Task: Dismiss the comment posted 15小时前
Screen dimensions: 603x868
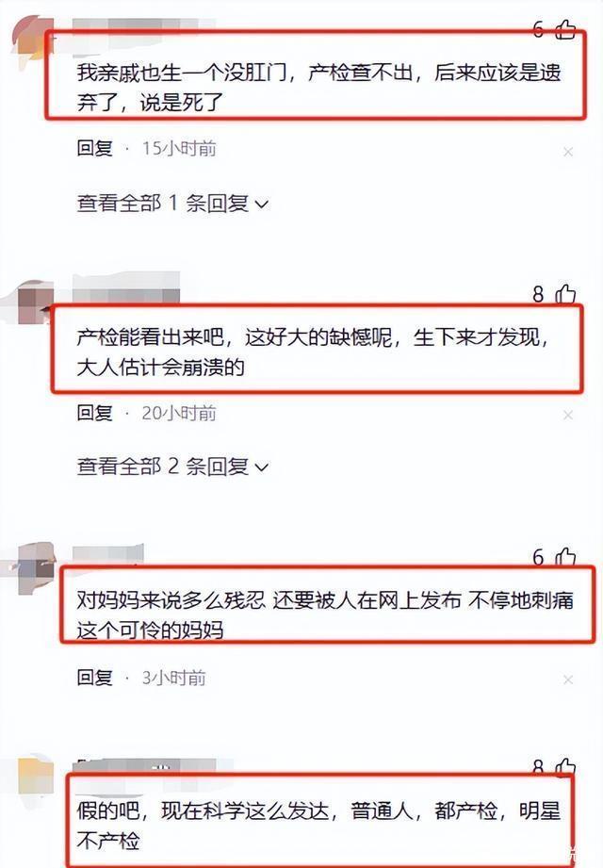Action: pos(568,152)
